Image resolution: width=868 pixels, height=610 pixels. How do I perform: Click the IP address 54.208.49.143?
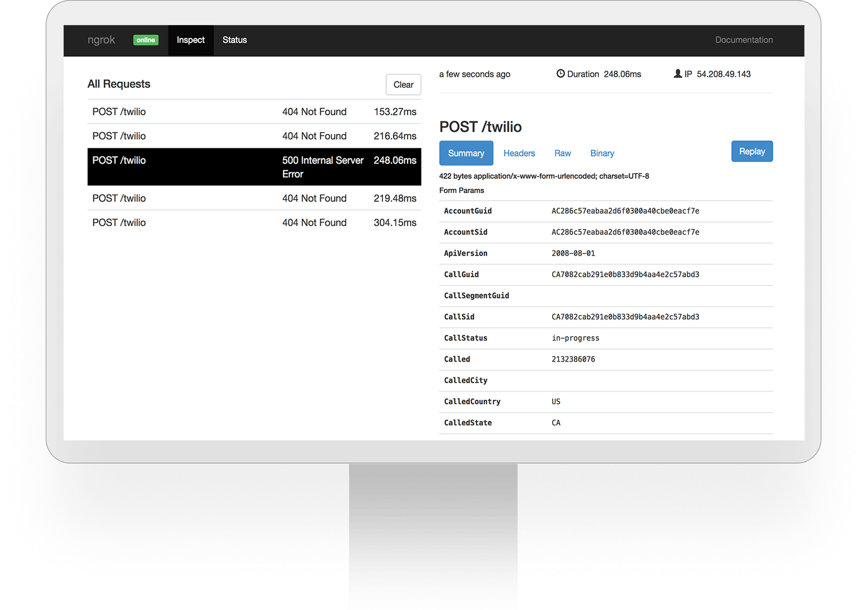click(724, 74)
